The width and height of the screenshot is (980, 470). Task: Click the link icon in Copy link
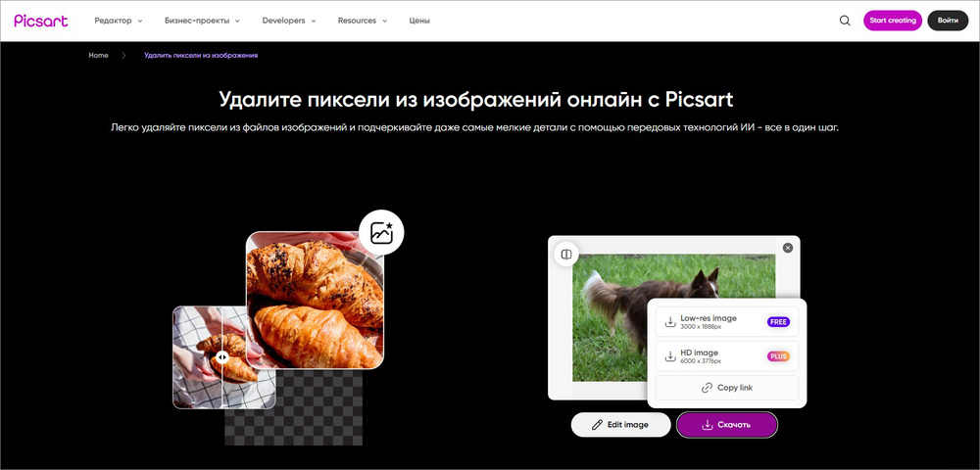(707, 388)
